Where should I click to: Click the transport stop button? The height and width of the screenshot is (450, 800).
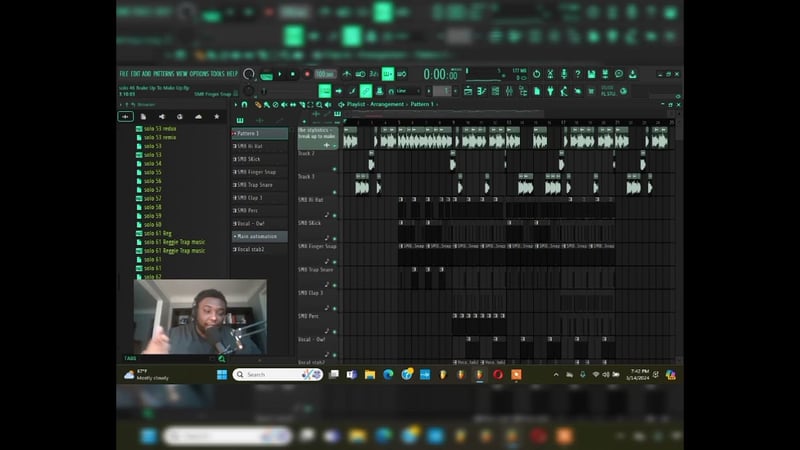[x=293, y=74]
